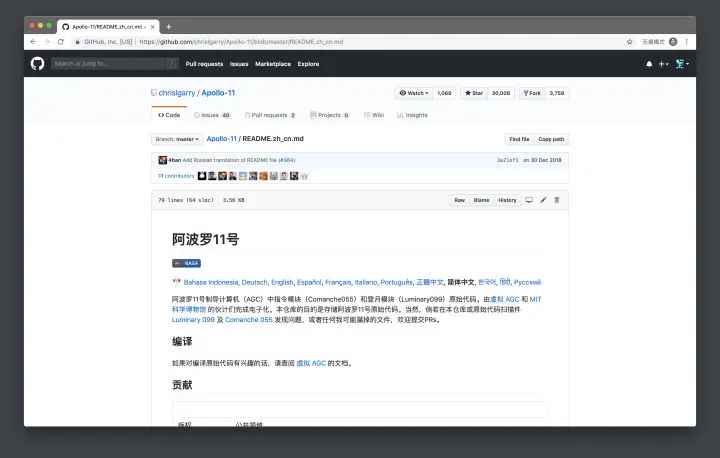Open Marketplace in top nav
720x458 pixels.
click(x=273, y=64)
